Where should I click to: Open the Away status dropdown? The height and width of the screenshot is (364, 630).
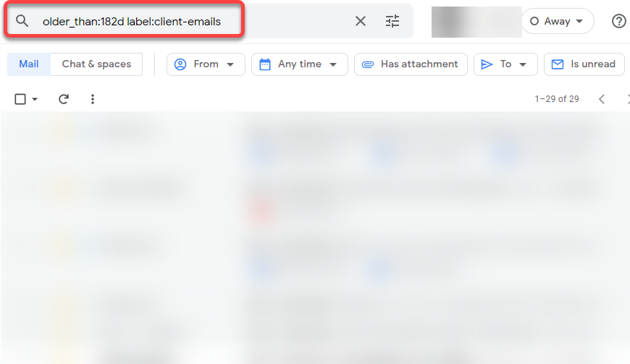click(x=558, y=21)
